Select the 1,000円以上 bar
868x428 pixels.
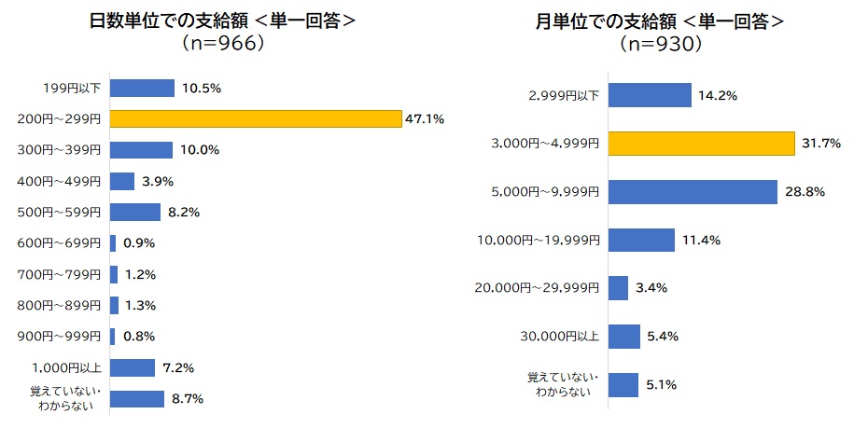pos(133,367)
